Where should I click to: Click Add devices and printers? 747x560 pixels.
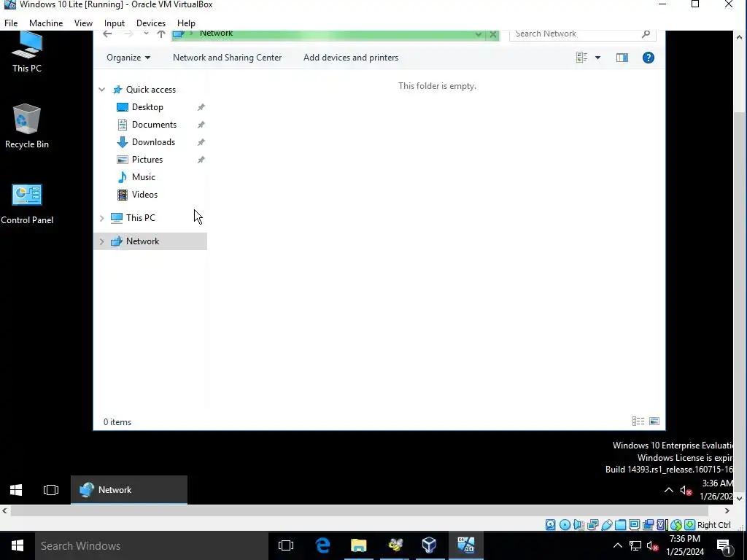coord(351,58)
